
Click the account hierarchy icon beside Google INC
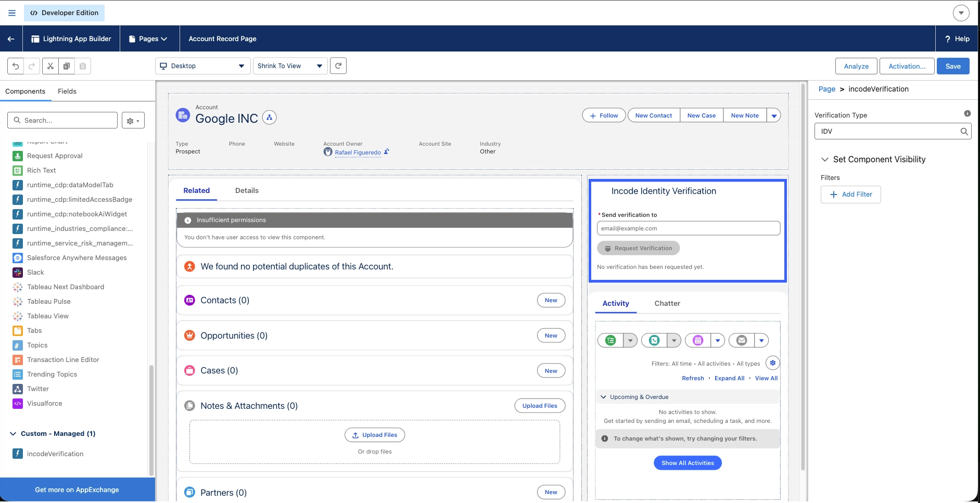[x=269, y=118]
